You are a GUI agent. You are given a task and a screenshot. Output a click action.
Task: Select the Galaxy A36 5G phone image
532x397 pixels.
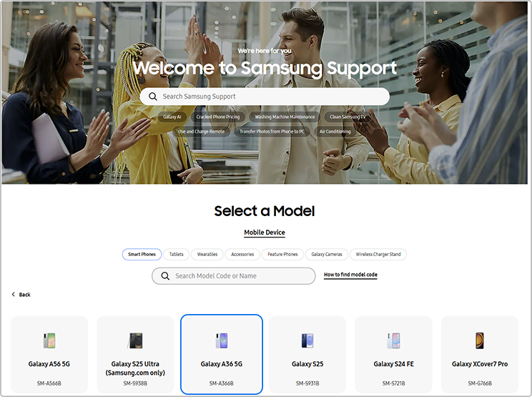coord(222,340)
